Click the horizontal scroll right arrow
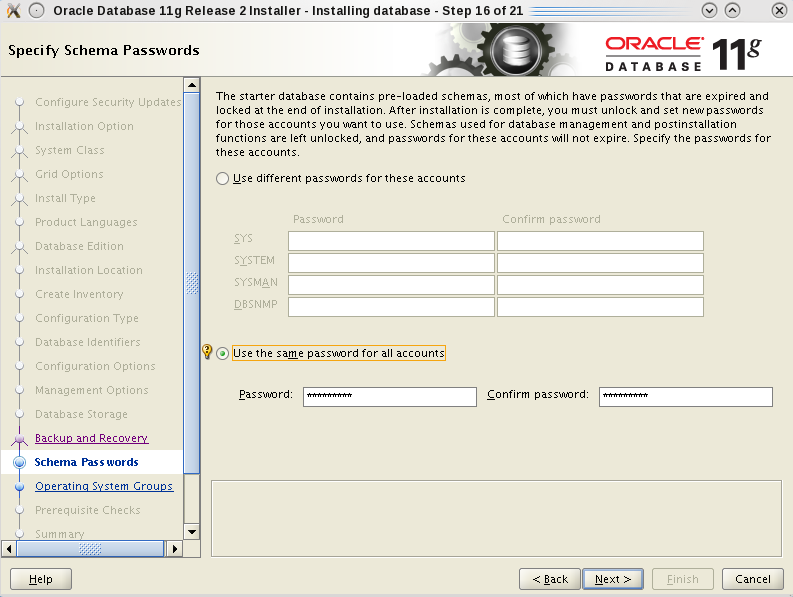Image resolution: width=793 pixels, height=597 pixels. click(174, 548)
